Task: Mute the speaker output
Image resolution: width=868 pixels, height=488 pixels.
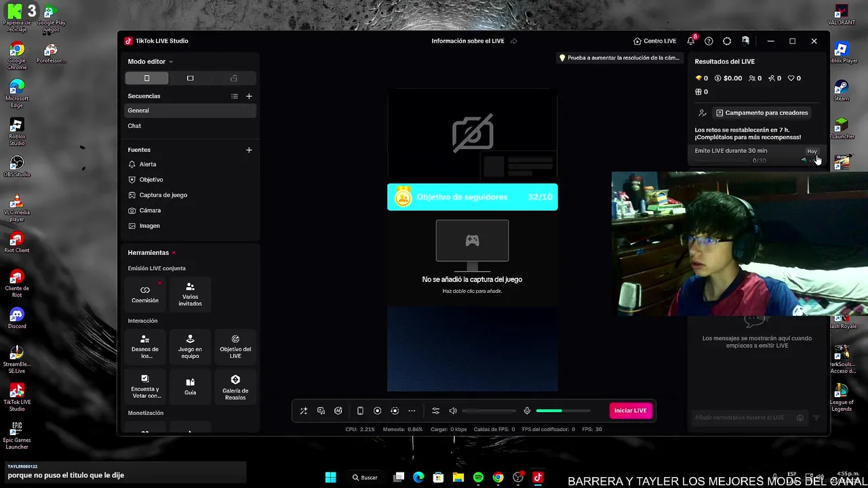Action: coord(453,411)
